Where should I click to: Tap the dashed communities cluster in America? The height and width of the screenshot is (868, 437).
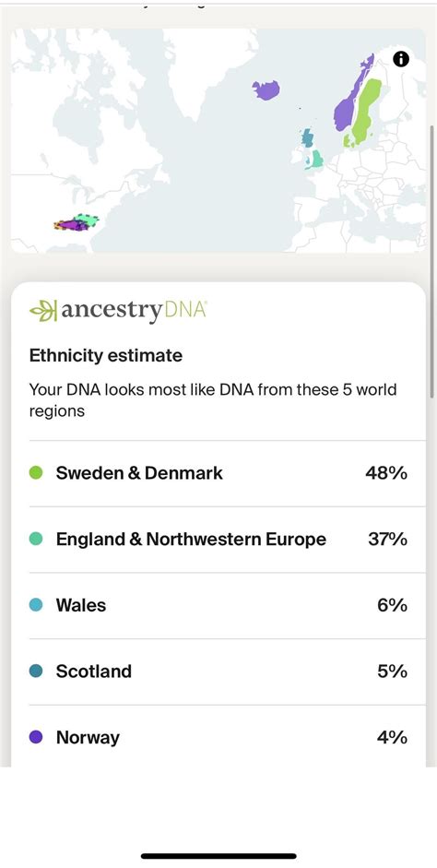77,222
